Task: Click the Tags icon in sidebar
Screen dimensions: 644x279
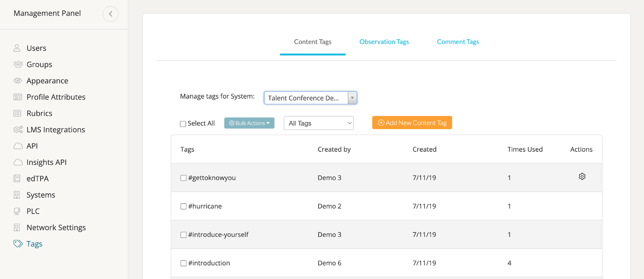Action: pyautogui.click(x=18, y=244)
